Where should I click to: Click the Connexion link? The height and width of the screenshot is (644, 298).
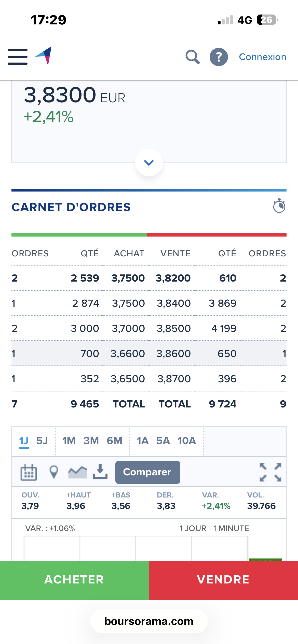pos(262,57)
